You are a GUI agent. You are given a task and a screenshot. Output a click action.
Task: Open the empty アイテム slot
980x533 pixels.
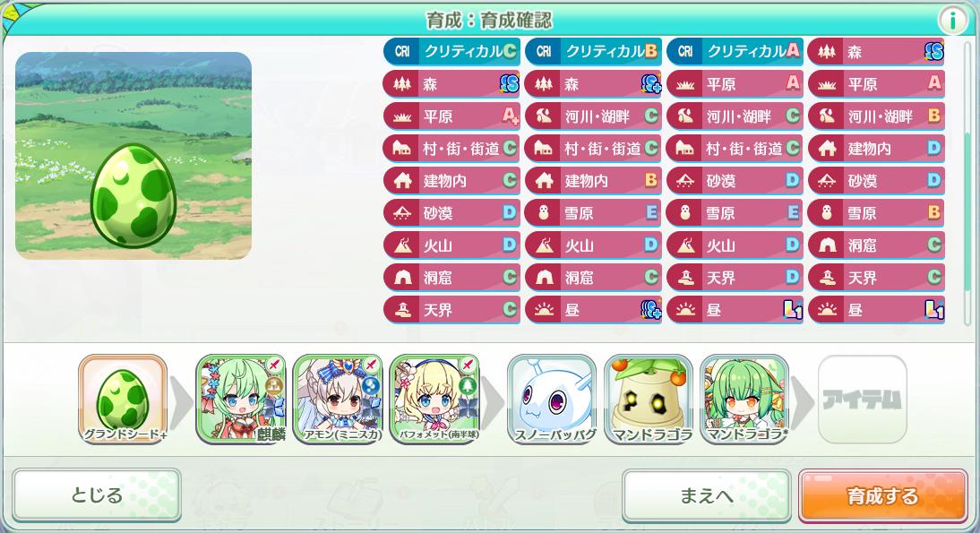click(x=863, y=400)
